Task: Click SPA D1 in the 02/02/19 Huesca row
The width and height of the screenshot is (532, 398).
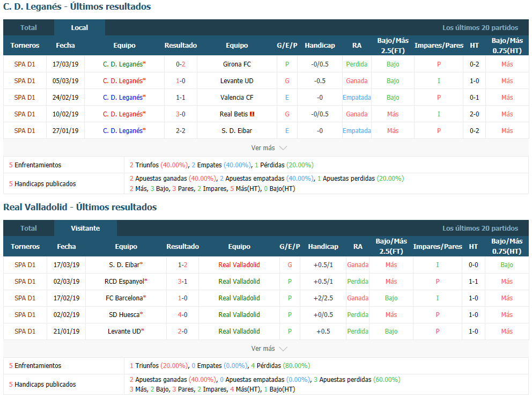Action: click(25, 314)
